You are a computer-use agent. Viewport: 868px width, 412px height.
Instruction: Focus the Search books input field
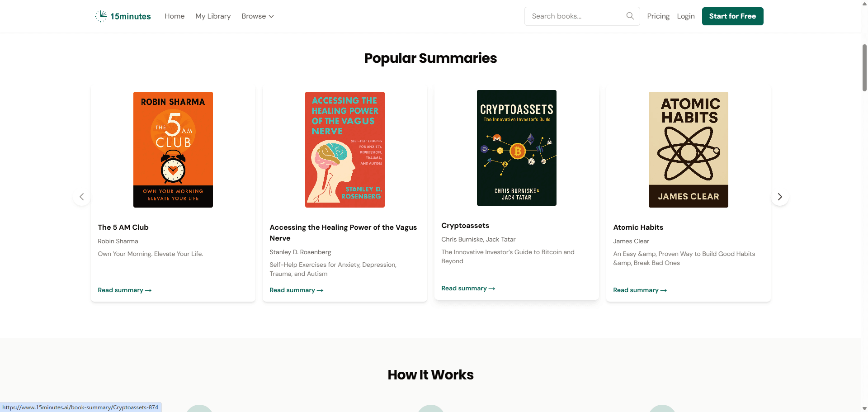pyautogui.click(x=574, y=16)
